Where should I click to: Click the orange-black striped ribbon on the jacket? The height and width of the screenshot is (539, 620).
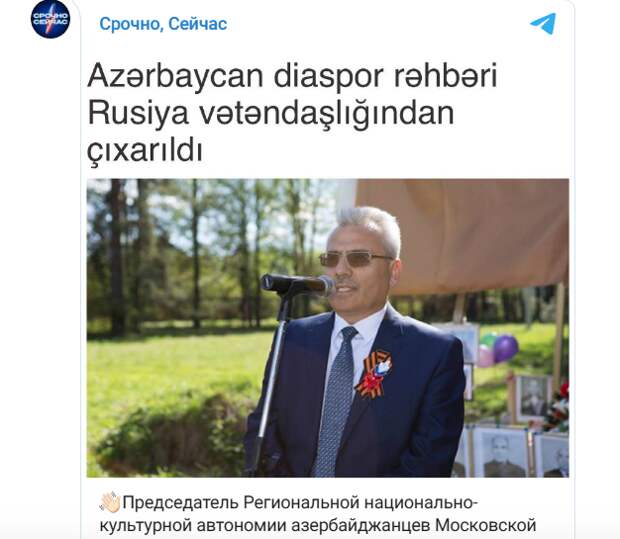coord(374,374)
